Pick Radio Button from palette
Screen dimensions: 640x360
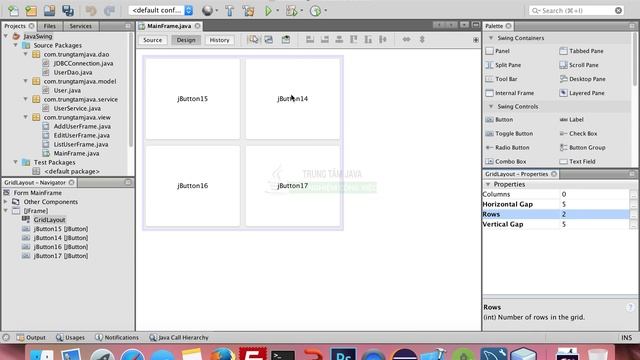tap(512, 147)
